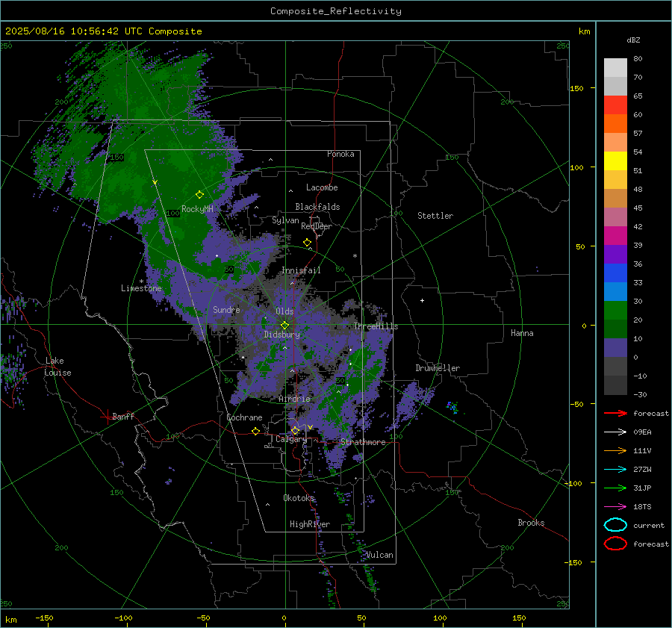Click the Composite_Reflectivity title
Image resolution: width=672 pixels, height=628 pixels.
(335, 11)
